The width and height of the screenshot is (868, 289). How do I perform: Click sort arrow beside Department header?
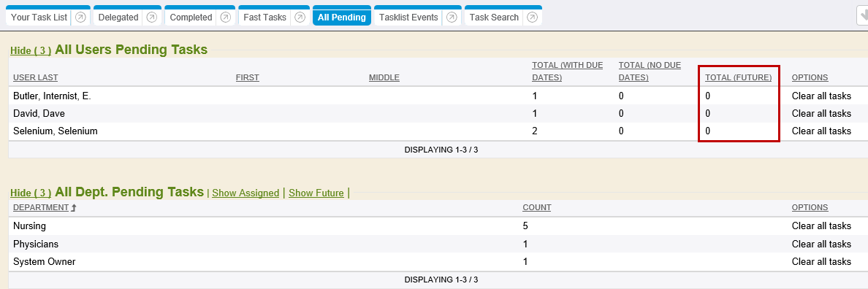click(x=73, y=208)
